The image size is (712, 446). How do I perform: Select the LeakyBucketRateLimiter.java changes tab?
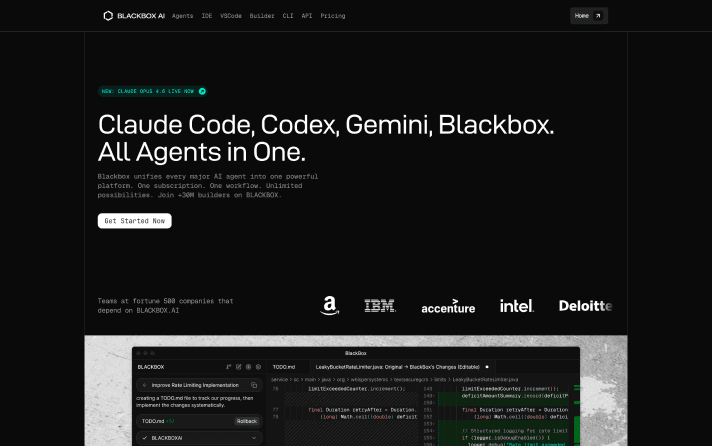point(402,367)
